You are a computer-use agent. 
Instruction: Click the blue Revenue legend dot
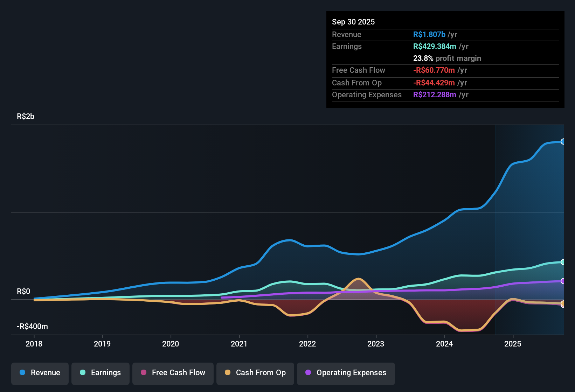(22, 373)
